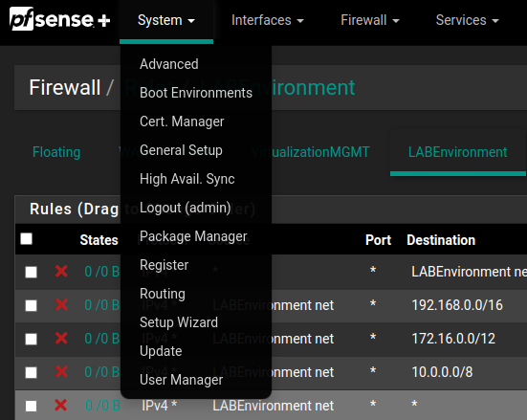Select checkbox for 172.16.0.0/12 rule
The width and height of the screenshot is (527, 420).
click(x=31, y=339)
